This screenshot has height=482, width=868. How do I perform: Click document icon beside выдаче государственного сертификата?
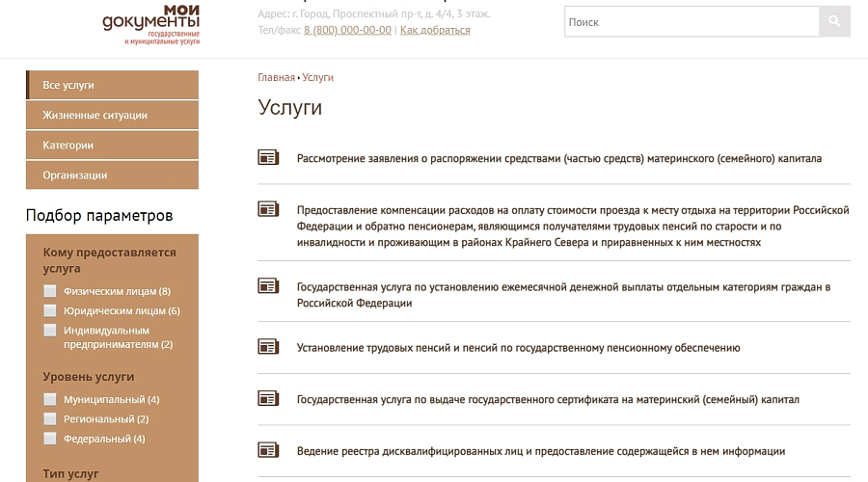point(268,398)
